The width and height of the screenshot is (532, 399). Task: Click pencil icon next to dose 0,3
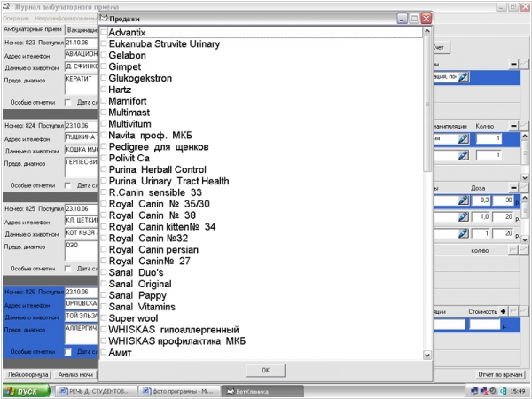[x=463, y=200]
